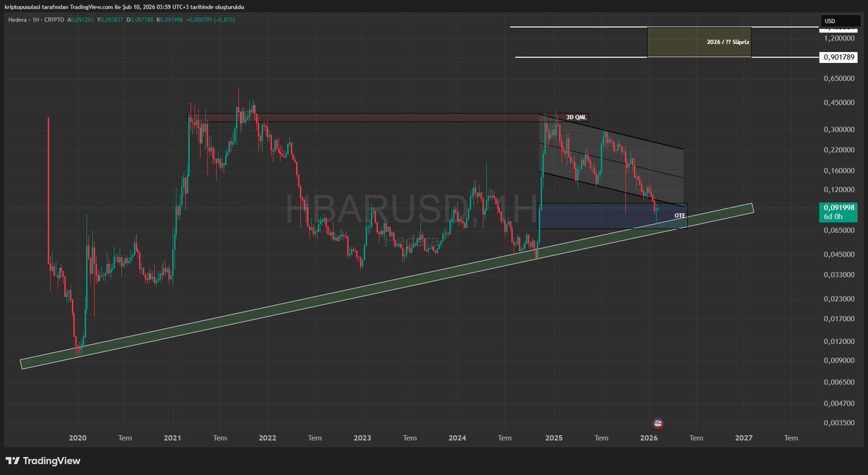Click the 0,017000 price axis value

839,319
